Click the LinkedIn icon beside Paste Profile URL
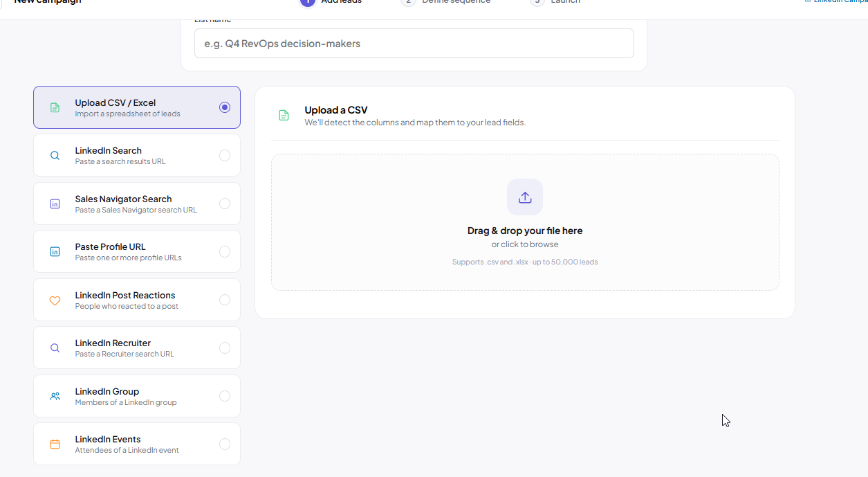 pos(55,251)
